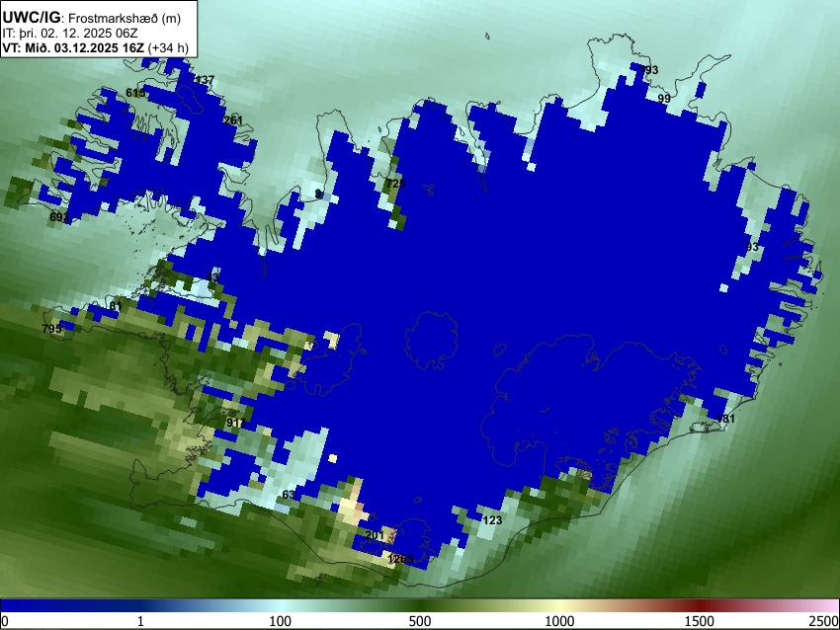
Task: Click the map value '615'
Action: coord(135,93)
